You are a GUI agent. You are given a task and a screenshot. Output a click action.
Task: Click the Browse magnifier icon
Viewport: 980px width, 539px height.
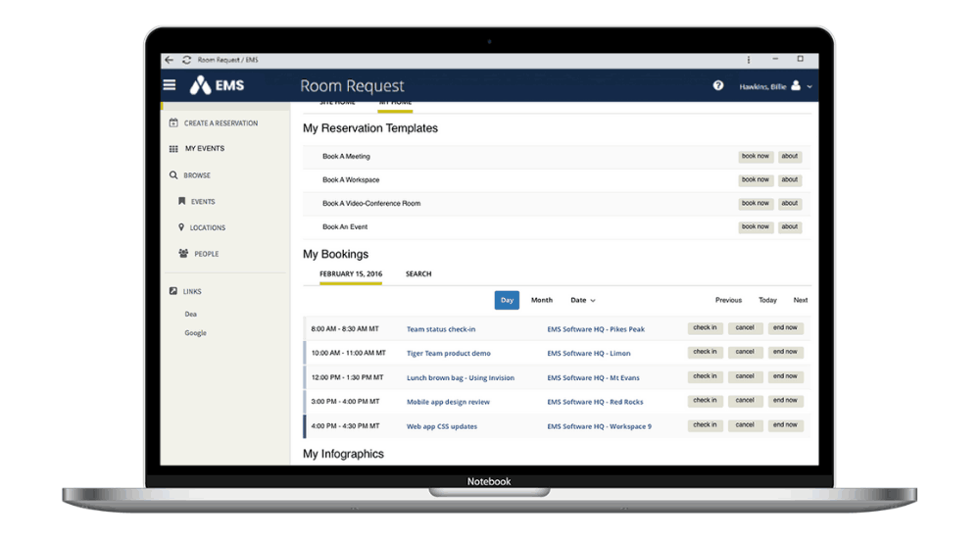[173, 175]
